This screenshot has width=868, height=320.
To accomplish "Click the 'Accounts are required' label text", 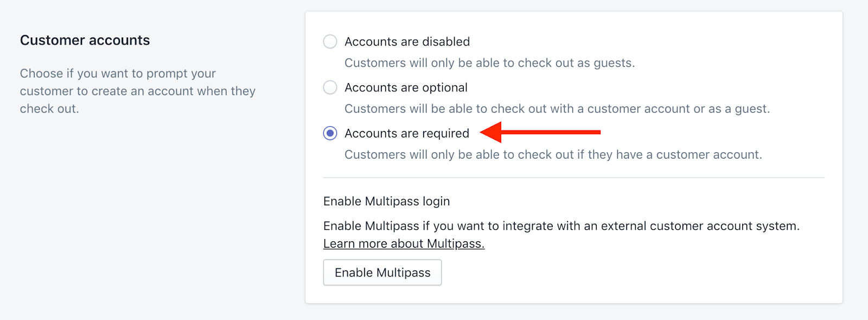I will pos(407,133).
